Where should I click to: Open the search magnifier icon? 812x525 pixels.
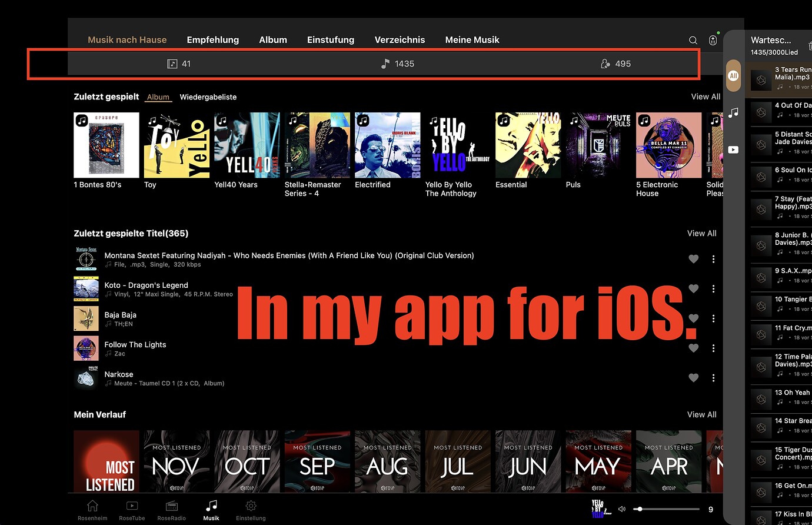point(693,40)
